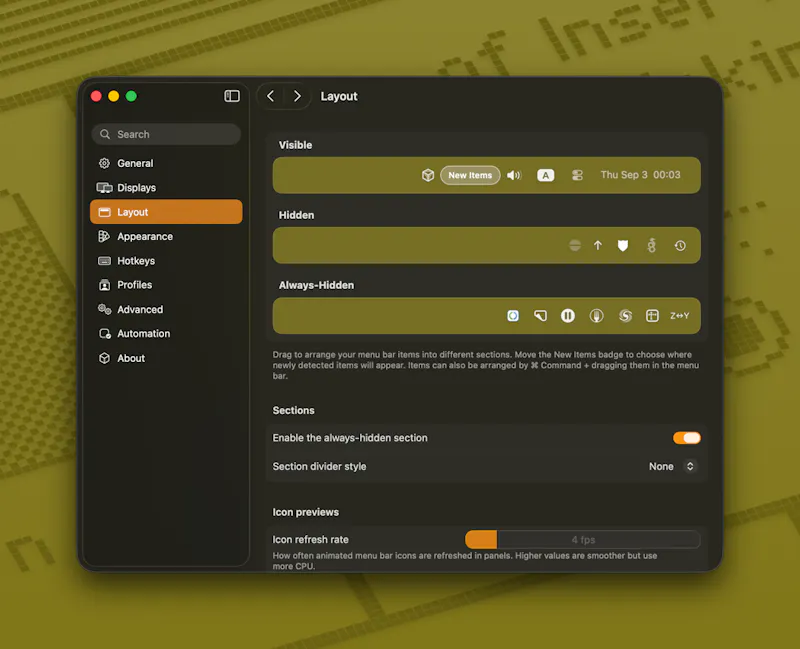
Task: Click the Always-Hidden section heading
Action: 316,285
